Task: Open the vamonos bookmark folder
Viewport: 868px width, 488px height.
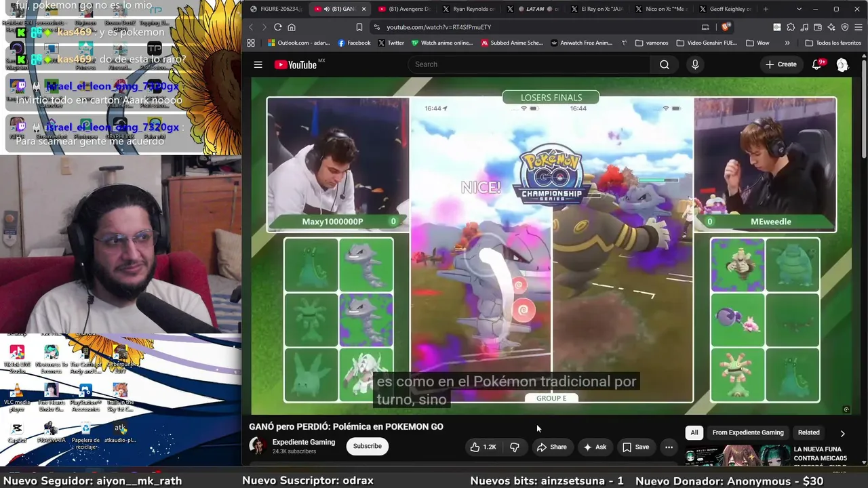Action: 652,43
